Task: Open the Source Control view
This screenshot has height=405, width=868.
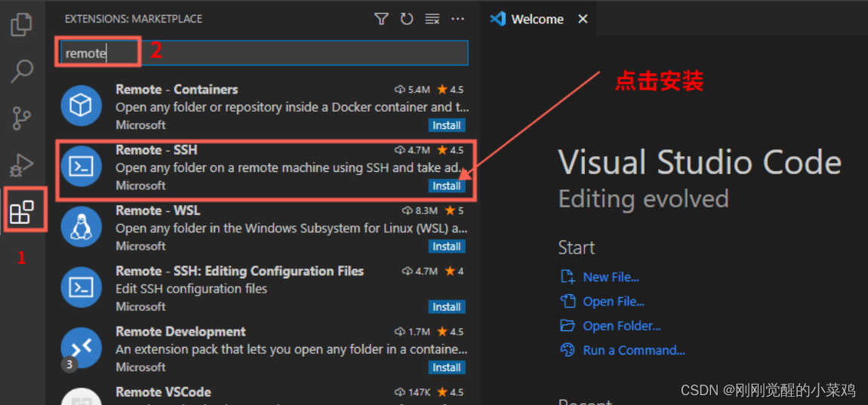Action: (22, 118)
